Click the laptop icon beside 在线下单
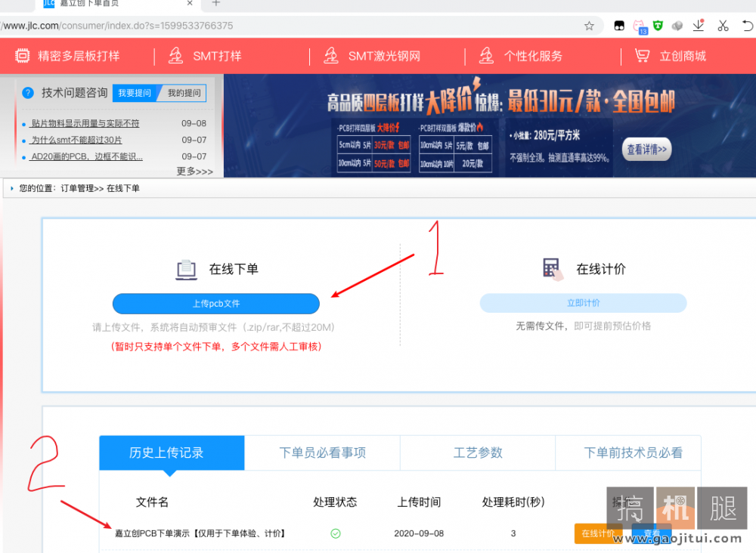The image size is (756, 553). (x=187, y=270)
